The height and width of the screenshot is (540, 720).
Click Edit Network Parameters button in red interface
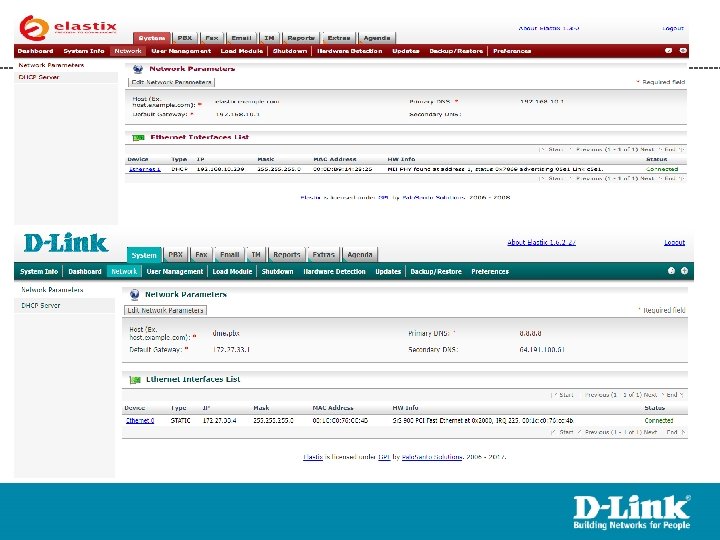coord(172,82)
